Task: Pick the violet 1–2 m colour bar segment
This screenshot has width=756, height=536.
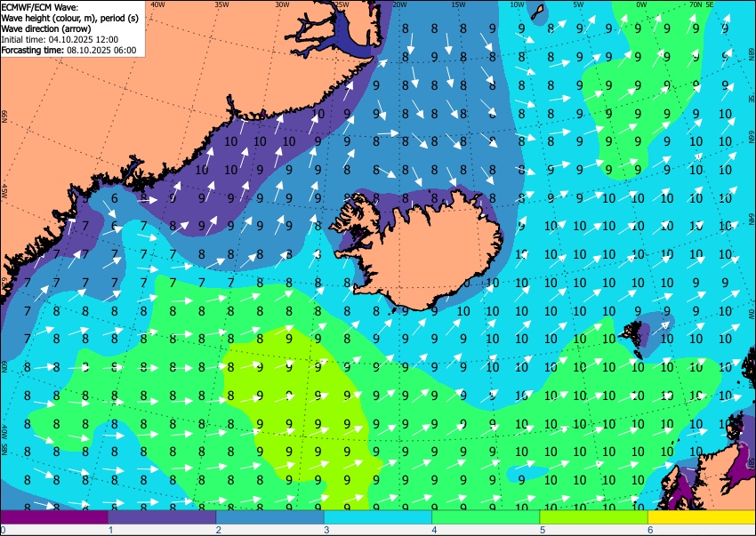Action: coord(162,517)
